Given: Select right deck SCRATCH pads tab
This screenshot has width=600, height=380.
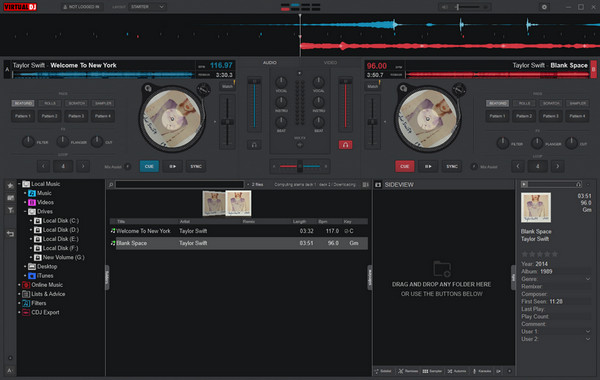Looking at the screenshot, I should 551,103.
